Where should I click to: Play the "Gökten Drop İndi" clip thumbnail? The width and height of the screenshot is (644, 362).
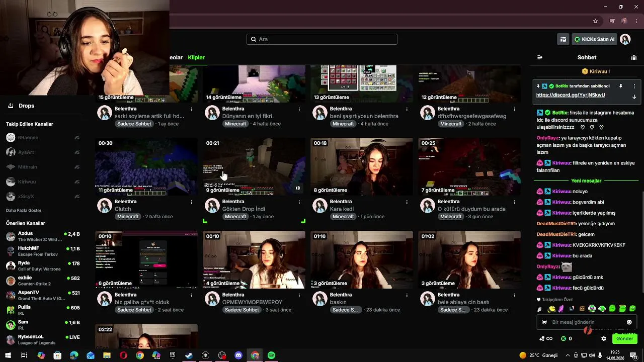(x=254, y=166)
